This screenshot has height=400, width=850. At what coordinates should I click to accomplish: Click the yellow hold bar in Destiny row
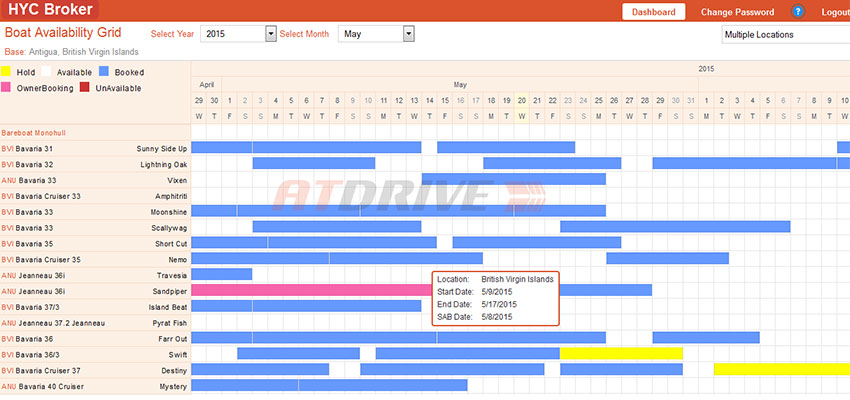click(x=782, y=369)
